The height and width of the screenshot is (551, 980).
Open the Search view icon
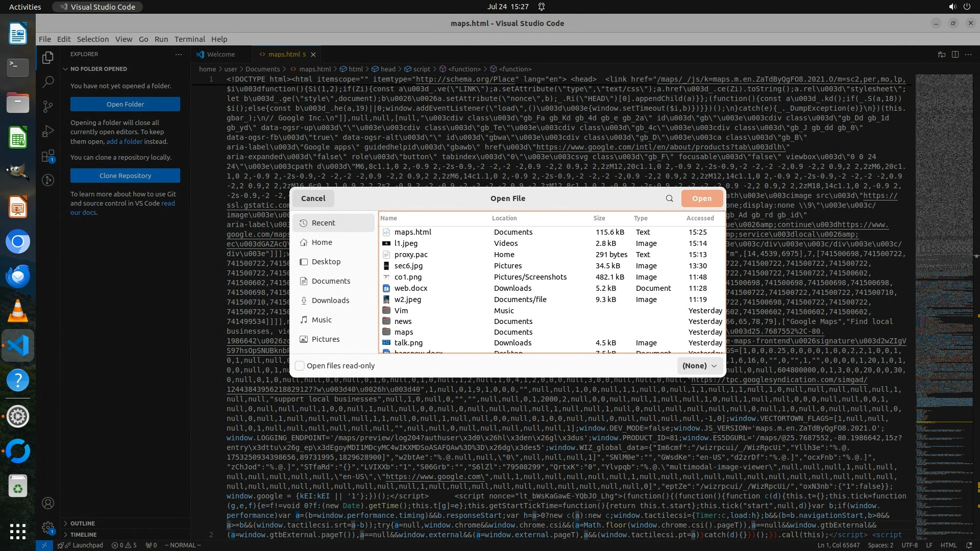[48, 82]
